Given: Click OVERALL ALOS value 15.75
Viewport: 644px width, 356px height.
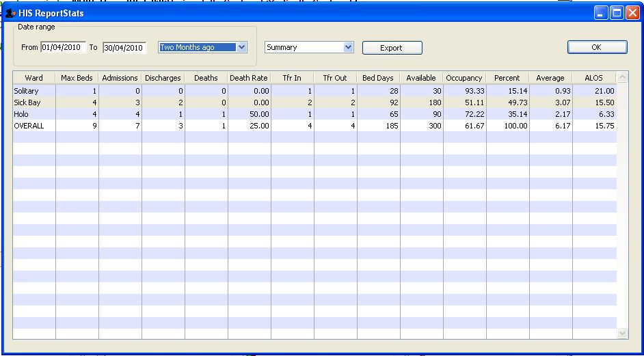Looking at the screenshot, I should pyautogui.click(x=604, y=126).
